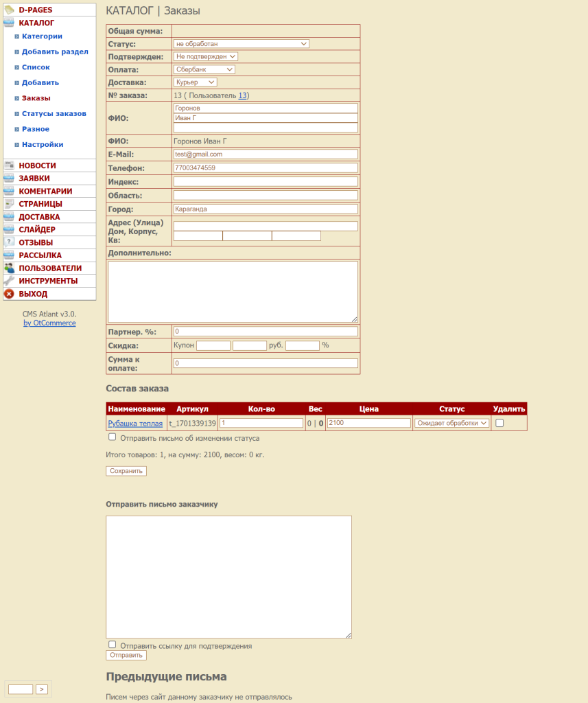Open the Подтвержден dropdown
This screenshot has width=588, height=703.
pos(205,56)
